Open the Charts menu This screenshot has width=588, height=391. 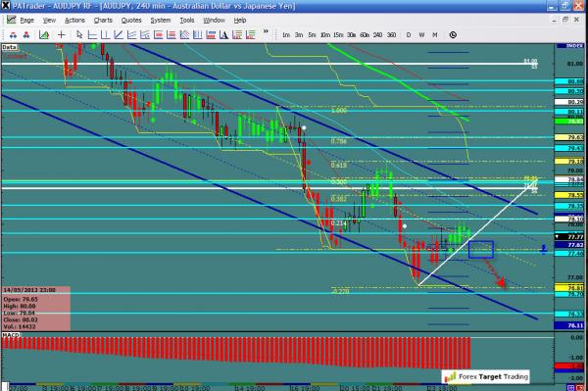(103, 21)
